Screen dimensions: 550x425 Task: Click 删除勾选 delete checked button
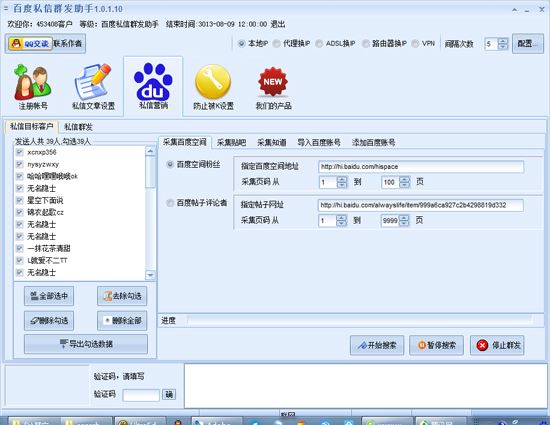pyautogui.click(x=49, y=321)
